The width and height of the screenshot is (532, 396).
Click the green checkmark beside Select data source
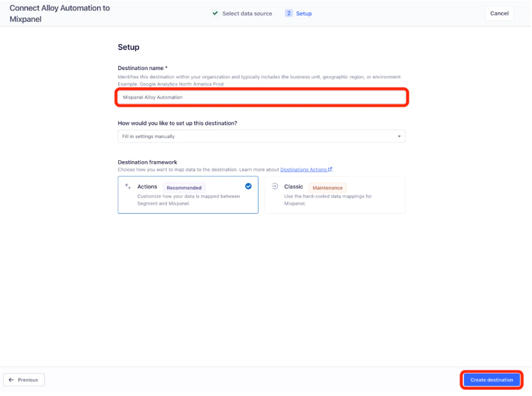(x=215, y=14)
